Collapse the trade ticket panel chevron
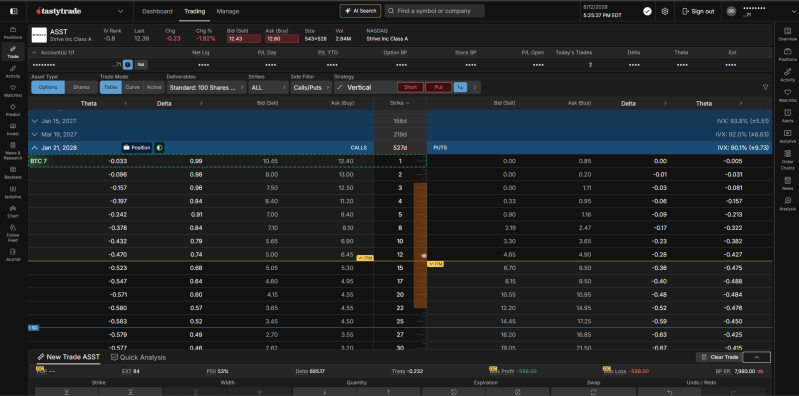Viewport: 799px width, 396px height. (x=756, y=357)
